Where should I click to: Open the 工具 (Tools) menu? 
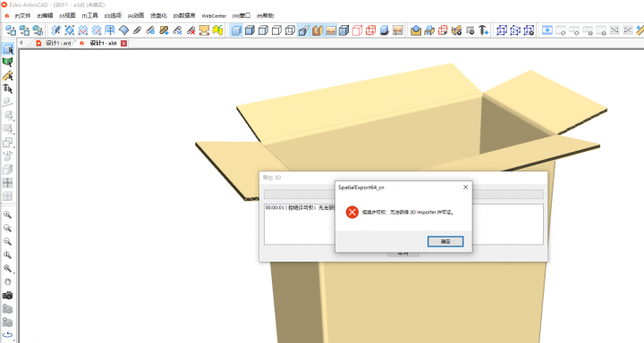(90, 15)
